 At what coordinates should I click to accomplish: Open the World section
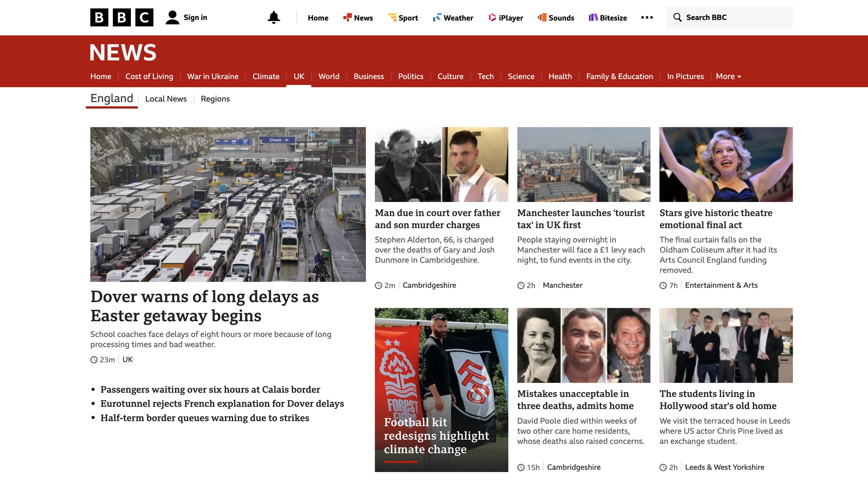pos(329,76)
